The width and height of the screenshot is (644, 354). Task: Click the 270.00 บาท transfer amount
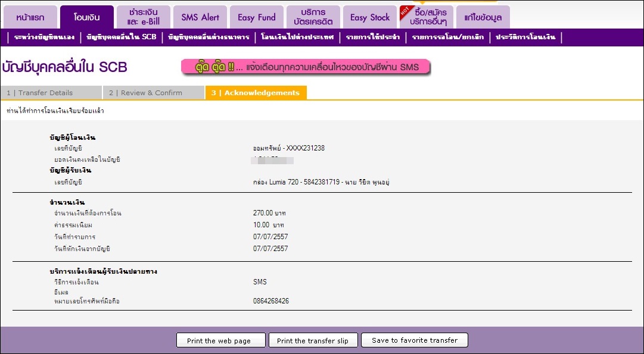tap(269, 213)
